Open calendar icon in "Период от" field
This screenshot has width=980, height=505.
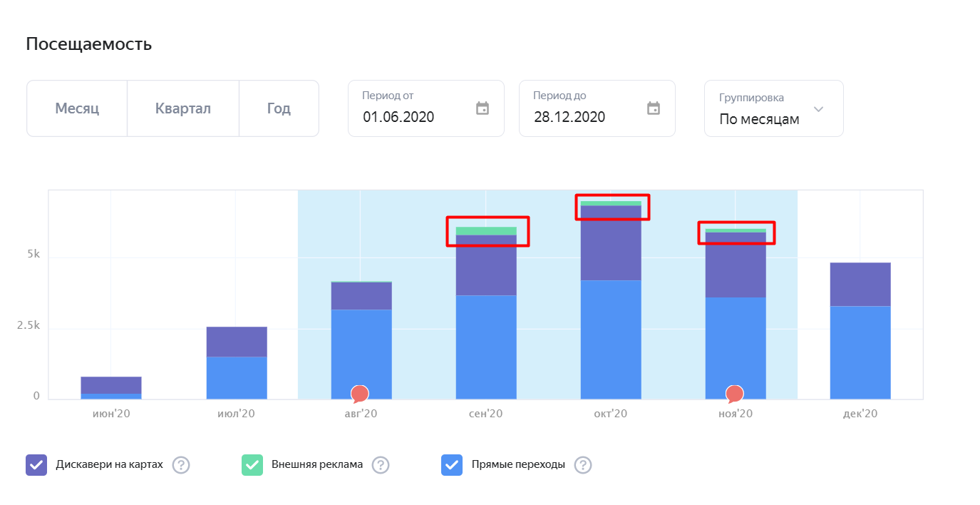pyautogui.click(x=483, y=108)
